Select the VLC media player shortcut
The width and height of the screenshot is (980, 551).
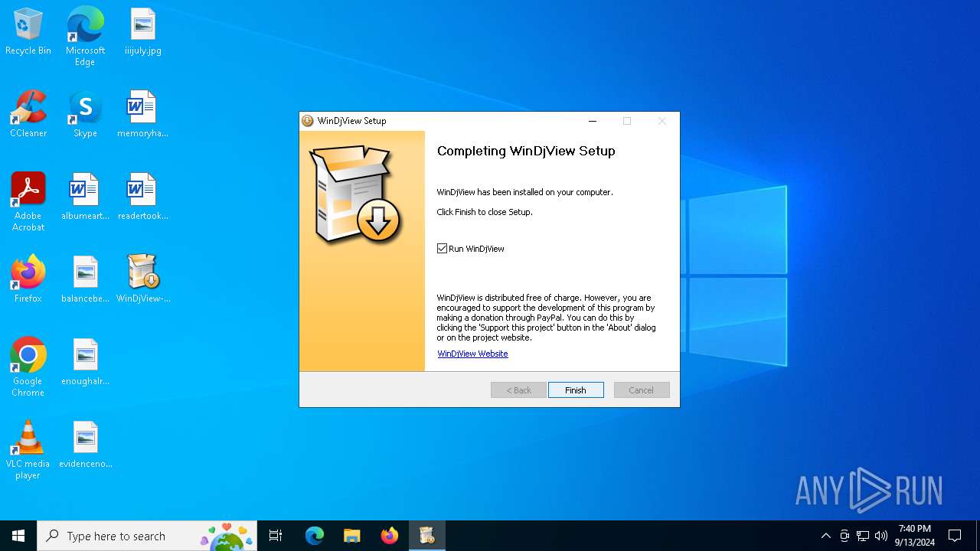(28, 450)
